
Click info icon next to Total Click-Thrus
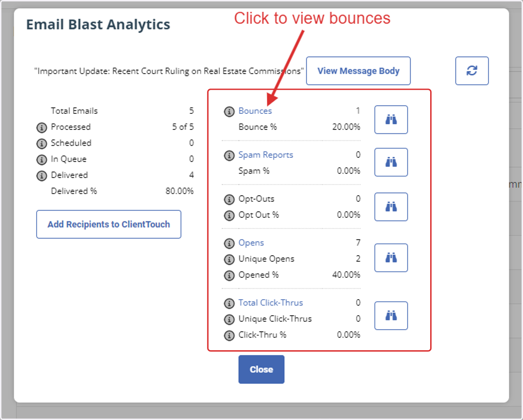[x=229, y=303]
